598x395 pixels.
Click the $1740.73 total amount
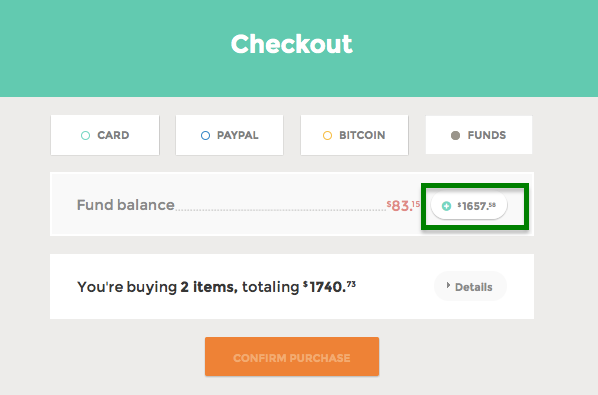[x=330, y=286]
